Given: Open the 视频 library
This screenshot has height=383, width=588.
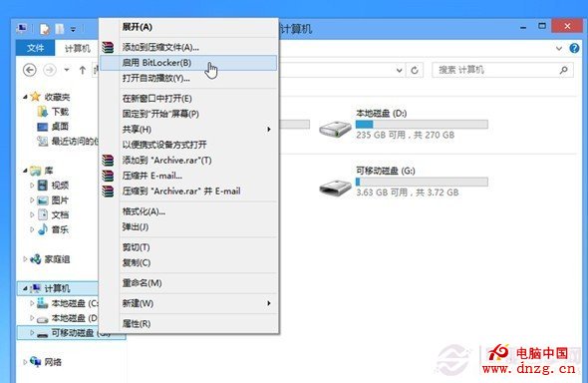Looking at the screenshot, I should [x=60, y=186].
